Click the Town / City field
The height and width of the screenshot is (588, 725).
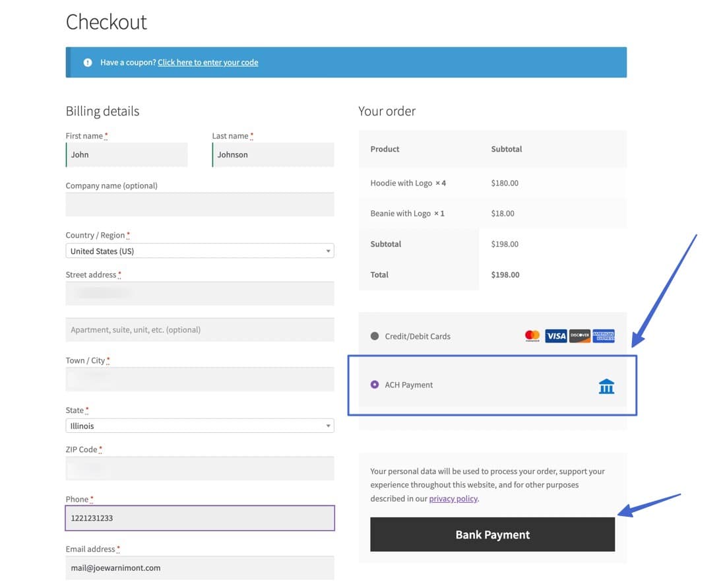(x=199, y=379)
